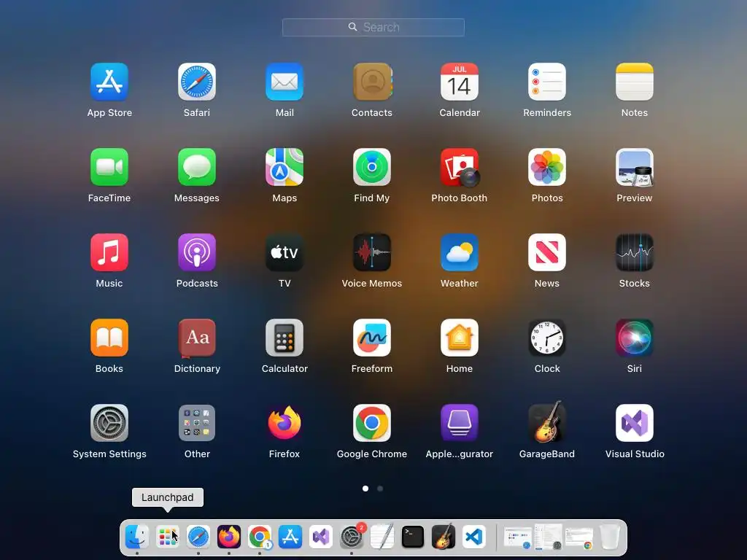Launch Photo Booth
This screenshot has height=560, width=747.
[460, 167]
